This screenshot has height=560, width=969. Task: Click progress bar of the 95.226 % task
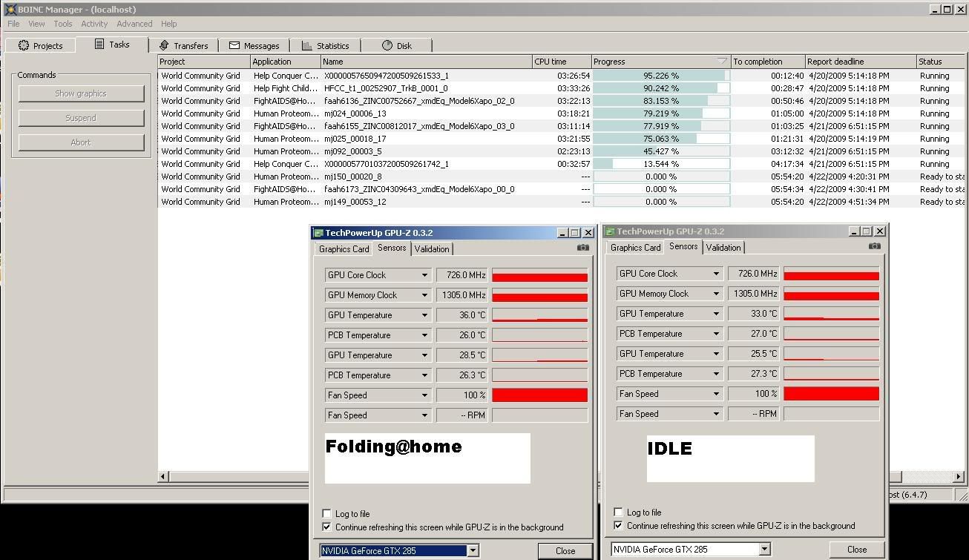(661, 76)
